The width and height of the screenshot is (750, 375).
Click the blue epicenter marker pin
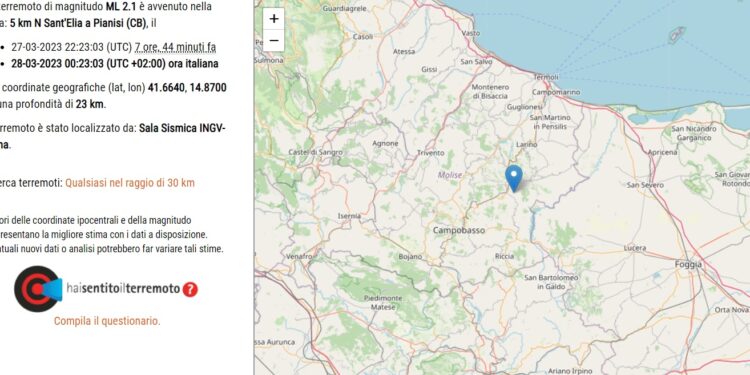coord(514,178)
